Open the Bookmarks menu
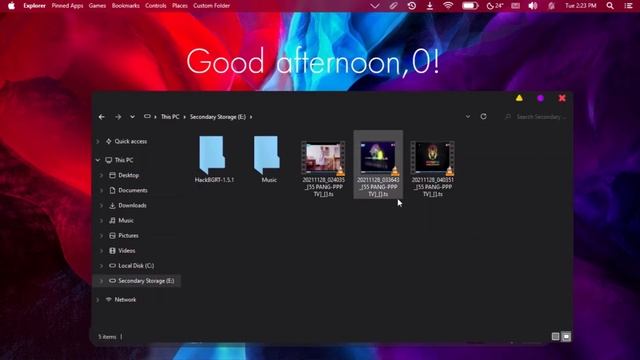The height and width of the screenshot is (360, 640). tap(126, 6)
